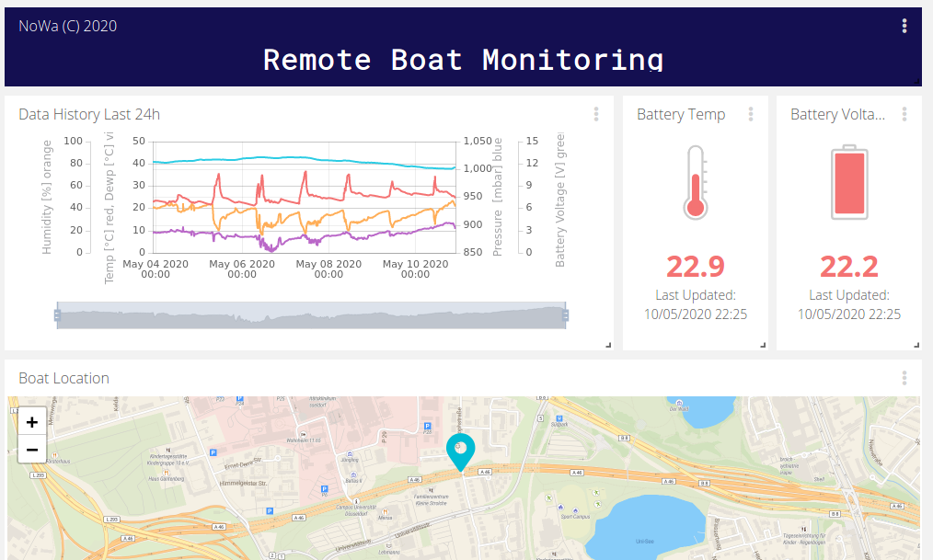The width and height of the screenshot is (933, 560).
Task: Click the 22.2 battery voltage value
Action: 849,267
